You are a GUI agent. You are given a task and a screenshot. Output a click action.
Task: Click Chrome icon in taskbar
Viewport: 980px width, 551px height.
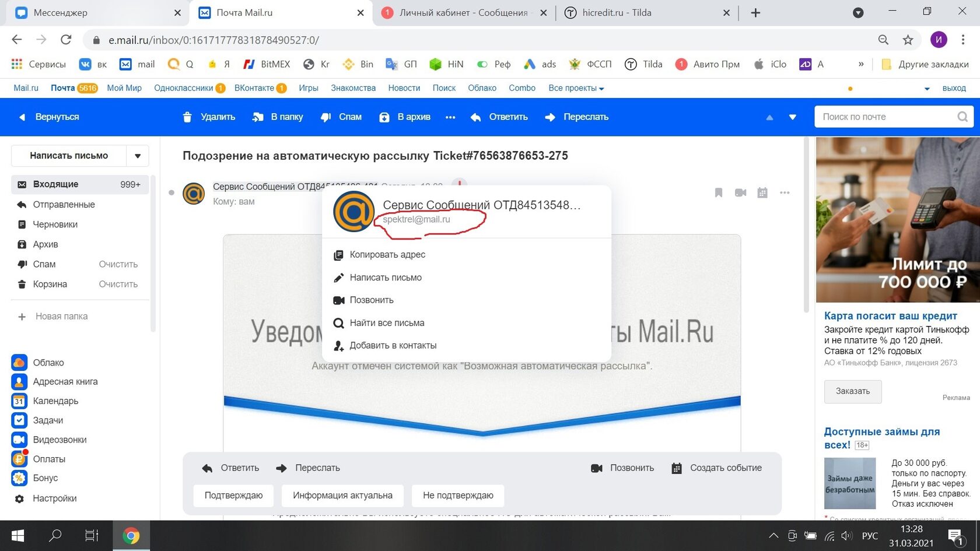[x=131, y=535]
